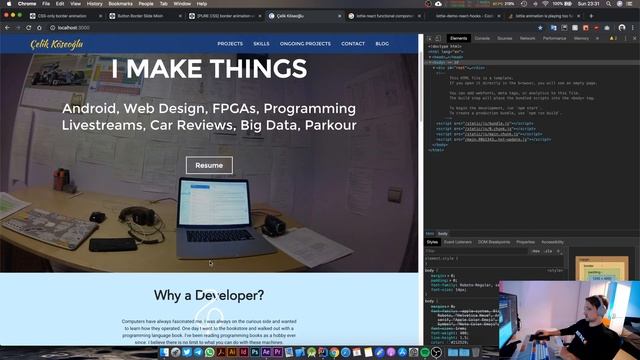The image size is (640, 360).
Task: Toggle the :hov element state button
Action: pyautogui.click(x=536, y=251)
